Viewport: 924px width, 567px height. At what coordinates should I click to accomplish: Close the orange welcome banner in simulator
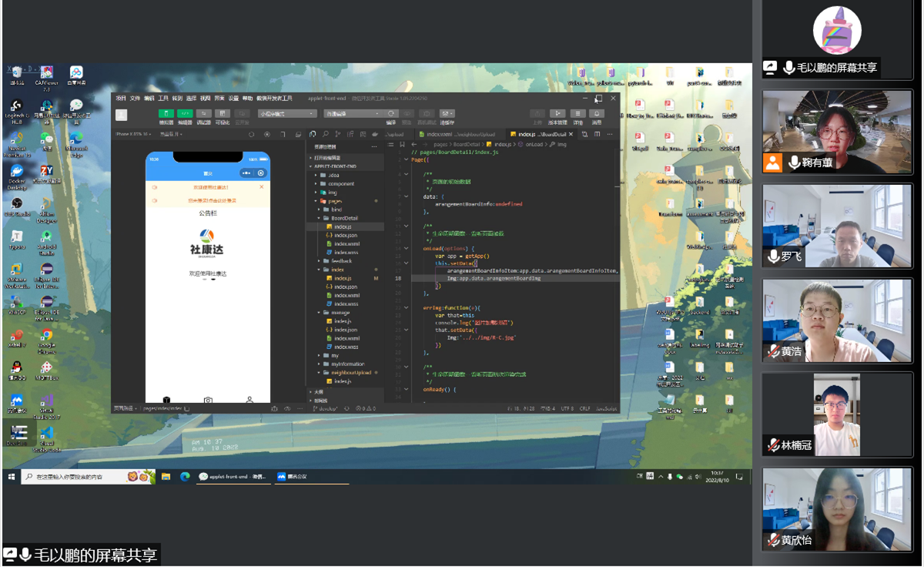[261, 187]
